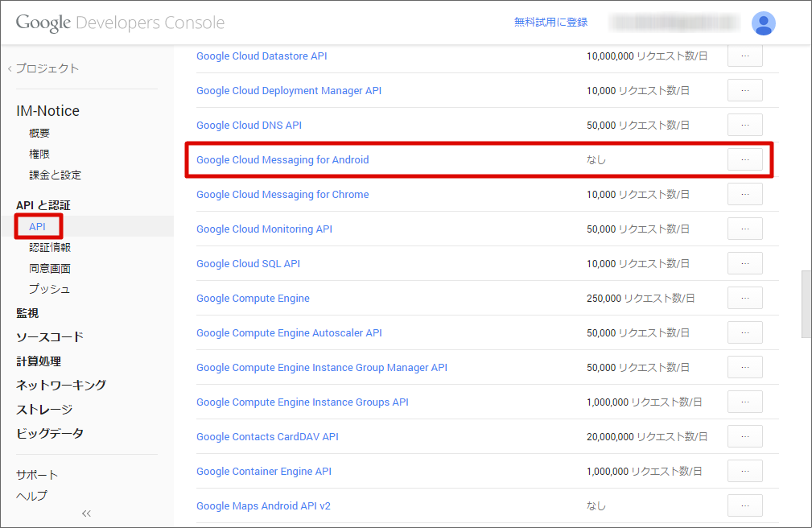The height and width of the screenshot is (528, 812).
Task: Open options for Google Cloud Monitoring API
Action: 744,229
